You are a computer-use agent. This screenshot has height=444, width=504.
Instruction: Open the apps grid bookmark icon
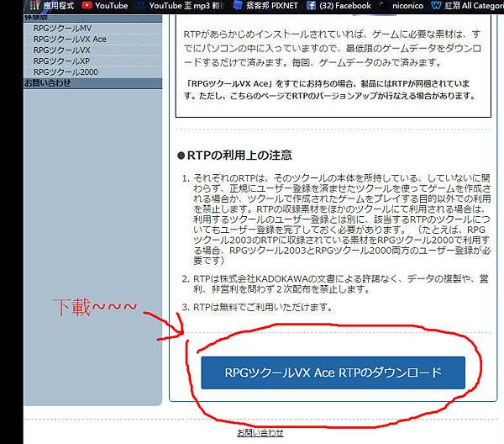point(34,6)
